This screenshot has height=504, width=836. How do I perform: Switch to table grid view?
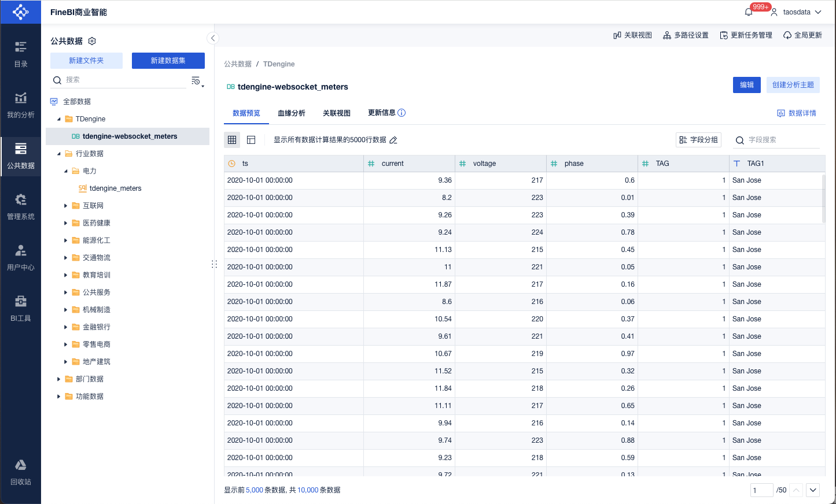tap(232, 140)
